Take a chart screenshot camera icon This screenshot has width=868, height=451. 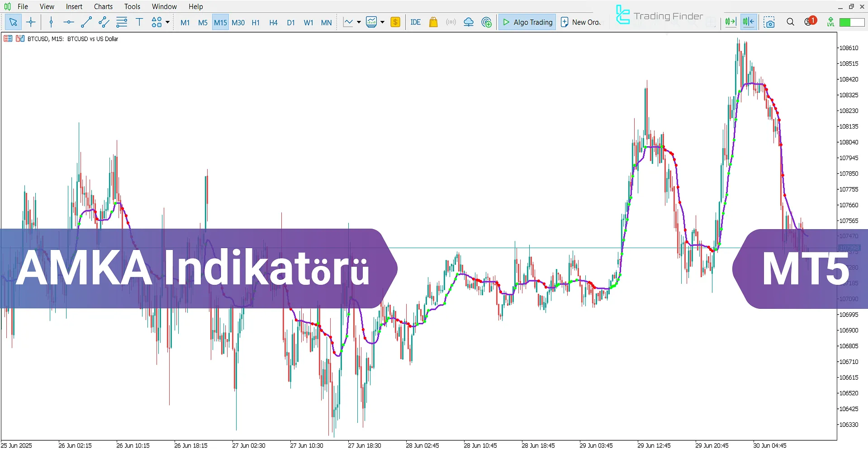tap(769, 22)
